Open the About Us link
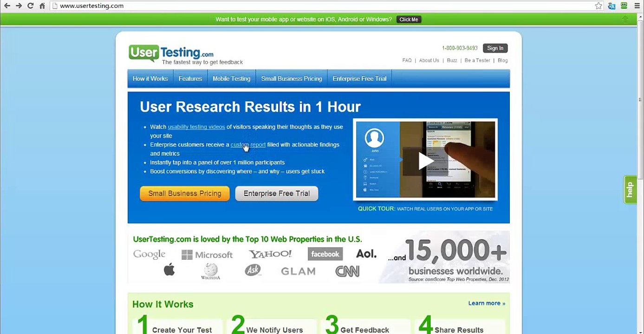Screen dimensions: 644x334 point(429,60)
